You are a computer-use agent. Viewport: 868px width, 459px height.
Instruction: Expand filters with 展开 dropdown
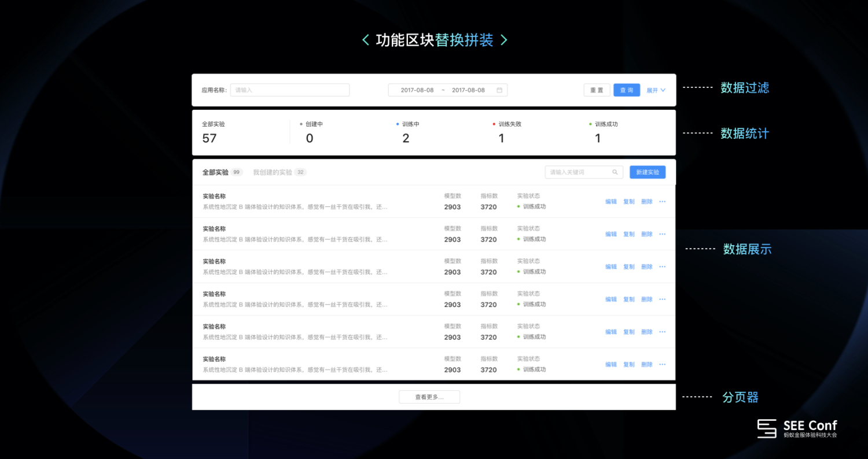[656, 90]
